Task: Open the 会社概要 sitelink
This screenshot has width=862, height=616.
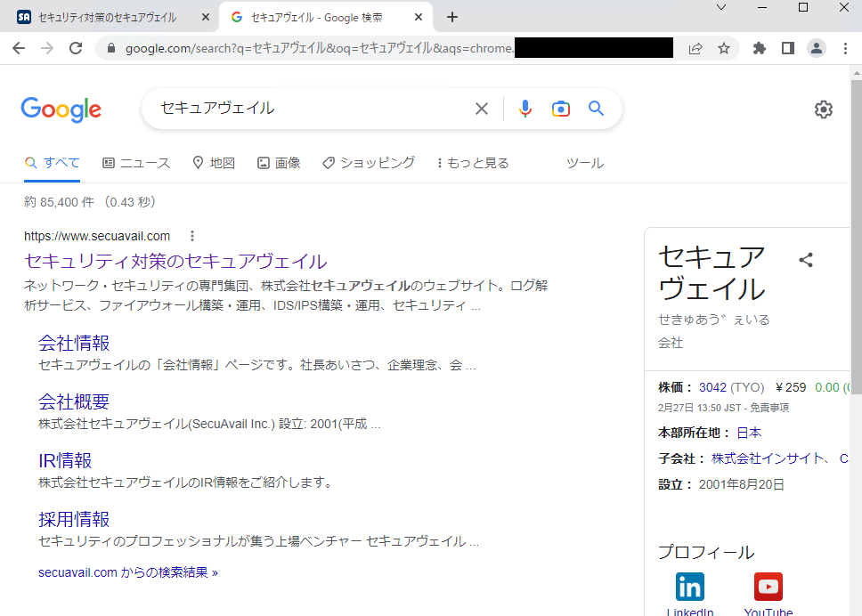Action: (x=74, y=401)
